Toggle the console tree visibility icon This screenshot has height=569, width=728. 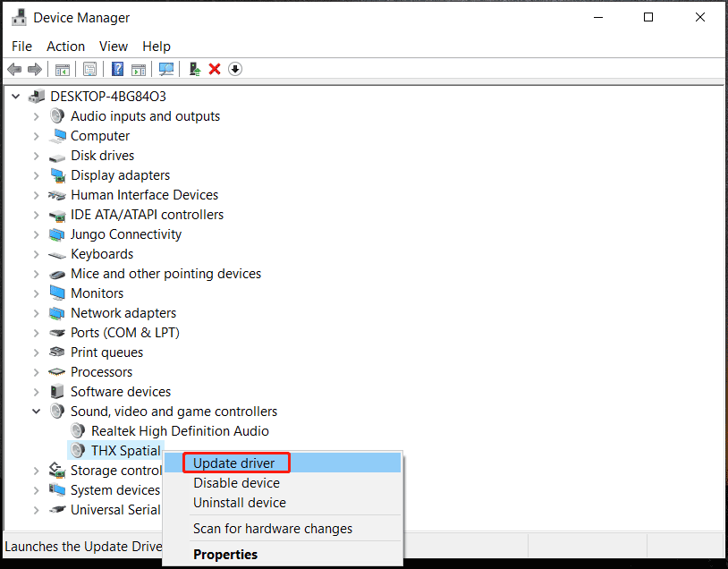pyautogui.click(x=62, y=69)
